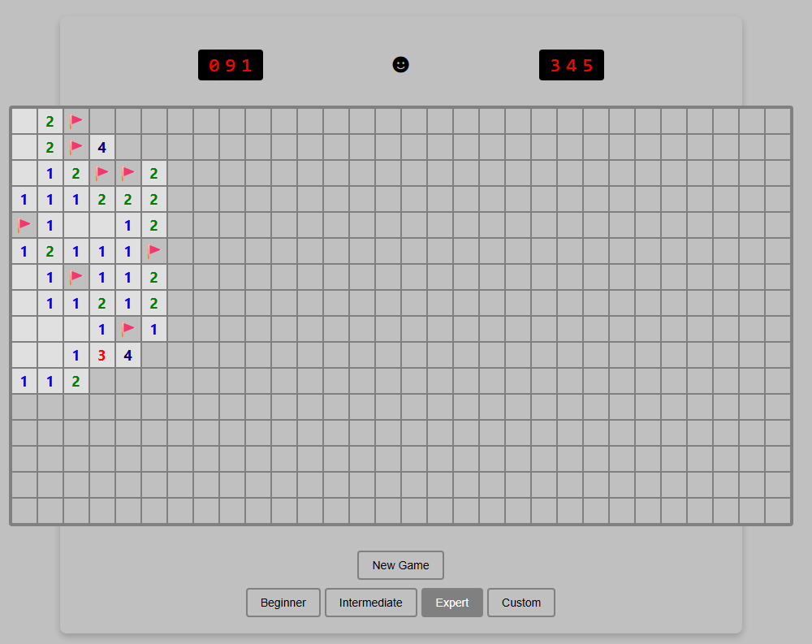Click the covered cell directly below the red 3
Screen dimensions: 812x644
102,382
